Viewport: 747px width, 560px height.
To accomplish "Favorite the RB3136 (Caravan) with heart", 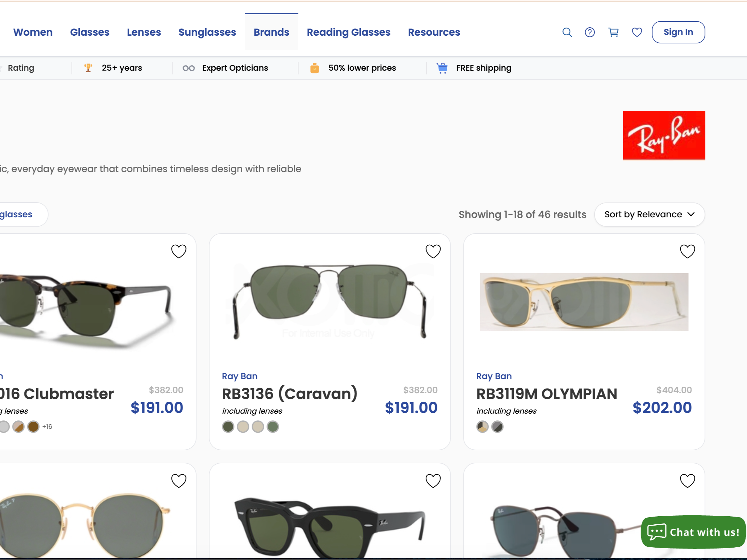I will click(433, 251).
